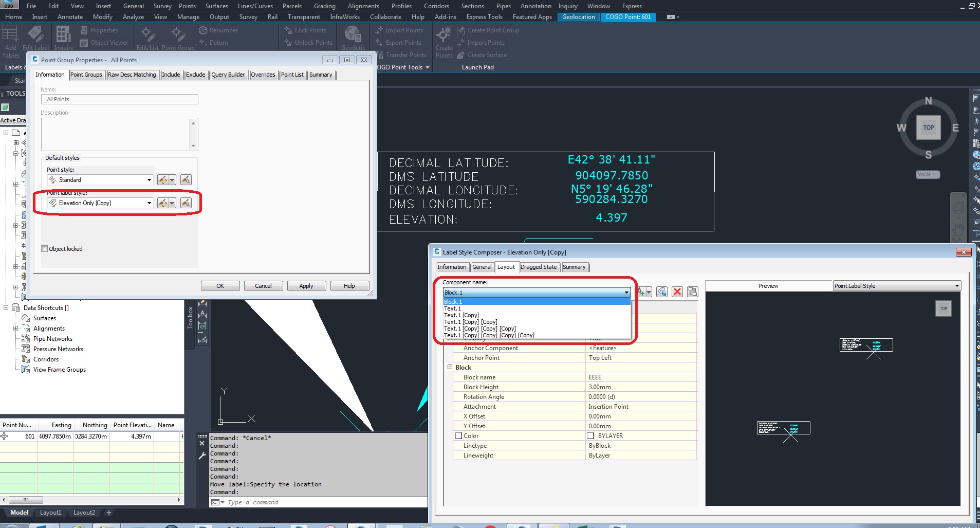Click the Add Tables ribbon icon

point(10,34)
